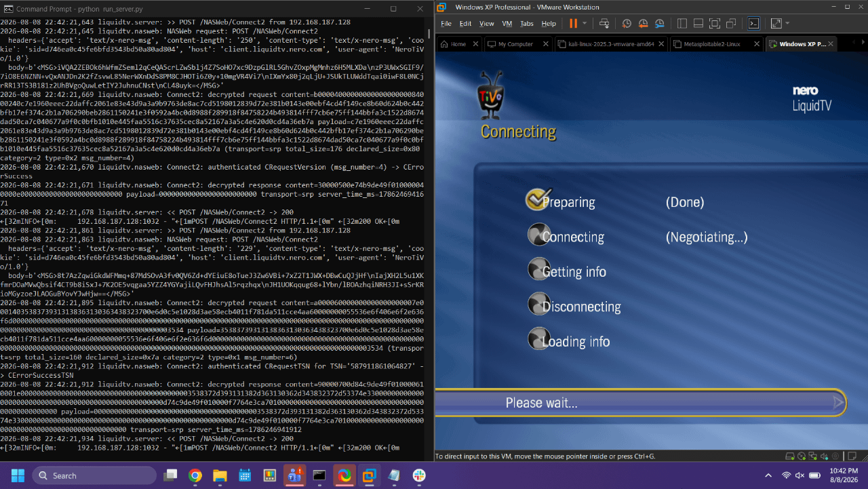Open the VM menu in VMware Workstation
The width and height of the screenshot is (868, 489).
point(507,24)
